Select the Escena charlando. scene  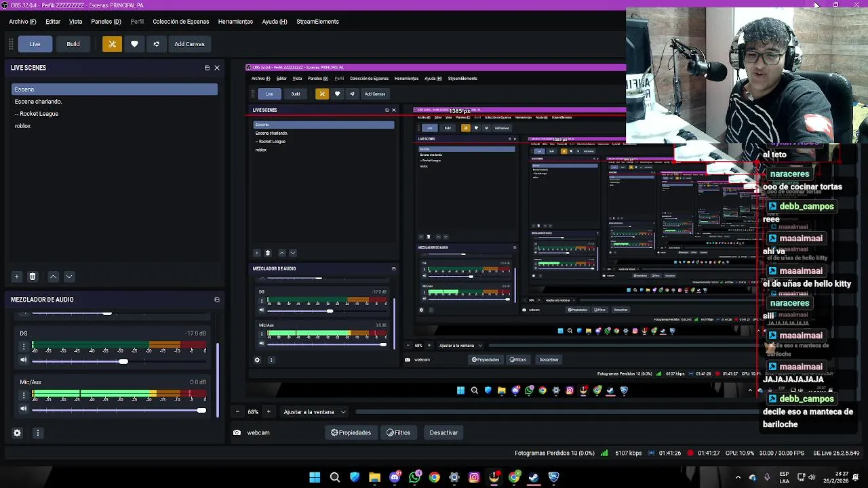114,102
